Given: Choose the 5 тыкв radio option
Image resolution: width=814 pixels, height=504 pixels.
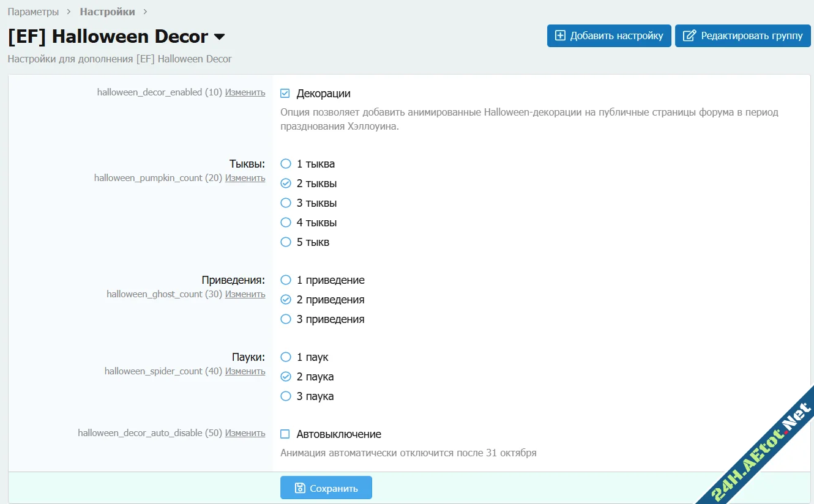Looking at the screenshot, I should coord(286,242).
